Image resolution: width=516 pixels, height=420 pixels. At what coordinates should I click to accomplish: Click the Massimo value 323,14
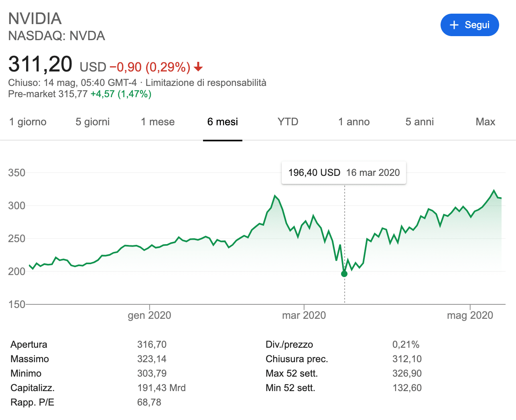pos(152,359)
